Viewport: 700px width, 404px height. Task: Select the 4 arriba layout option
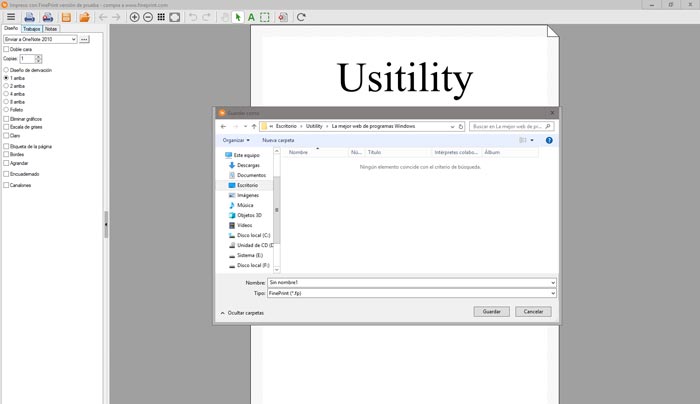click(6, 94)
